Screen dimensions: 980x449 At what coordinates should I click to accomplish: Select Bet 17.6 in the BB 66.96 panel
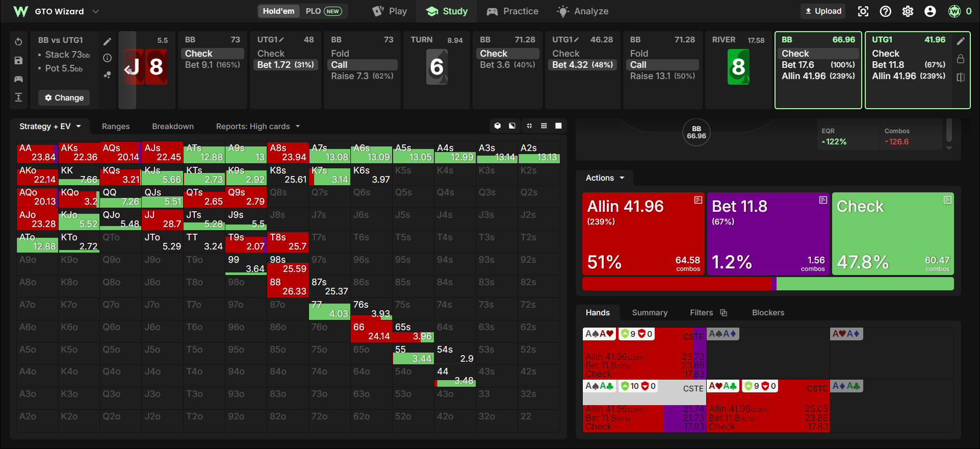[x=818, y=65]
